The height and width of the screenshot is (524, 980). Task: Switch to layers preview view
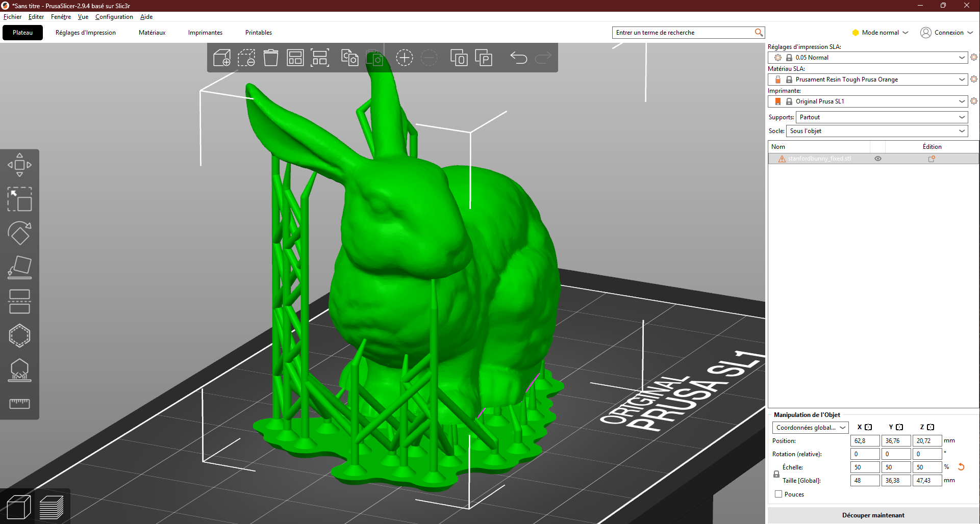[51, 507]
